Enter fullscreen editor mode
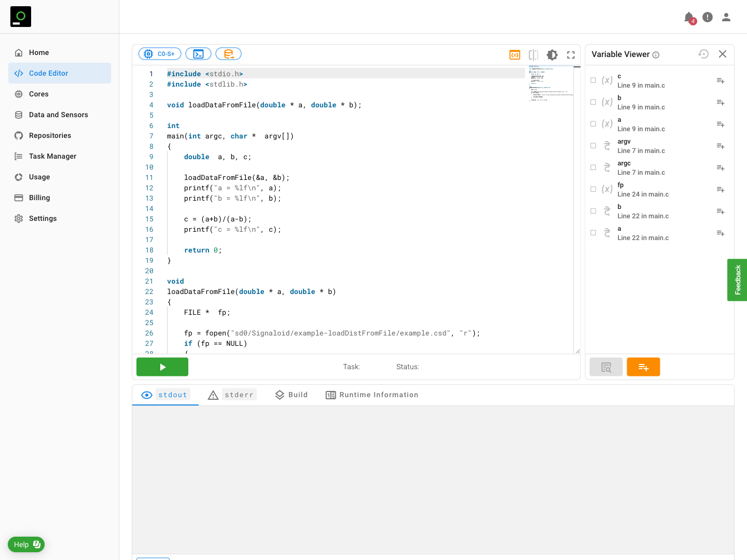The image size is (747, 560). (571, 55)
